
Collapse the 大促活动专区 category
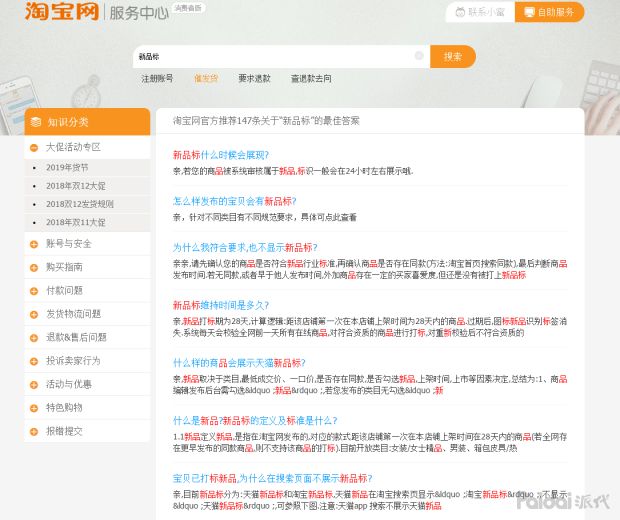(x=34, y=147)
